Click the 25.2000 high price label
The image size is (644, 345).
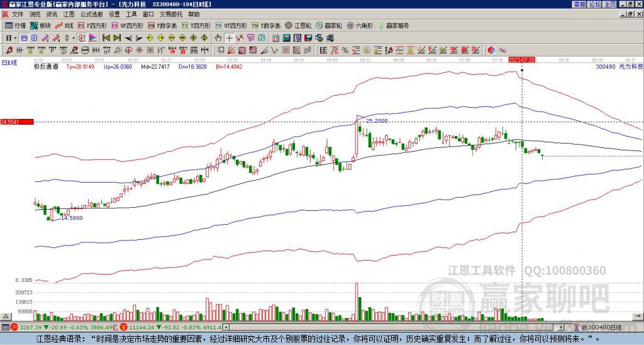(377, 121)
